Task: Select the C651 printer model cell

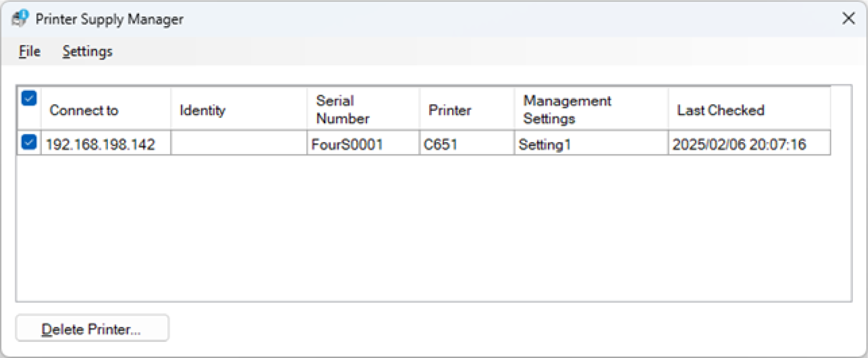Action: pos(440,144)
